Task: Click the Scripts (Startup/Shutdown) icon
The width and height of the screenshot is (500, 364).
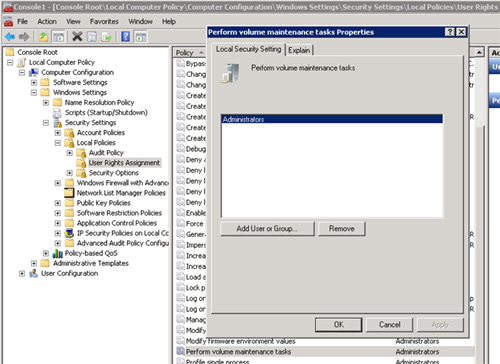Action: (57, 113)
